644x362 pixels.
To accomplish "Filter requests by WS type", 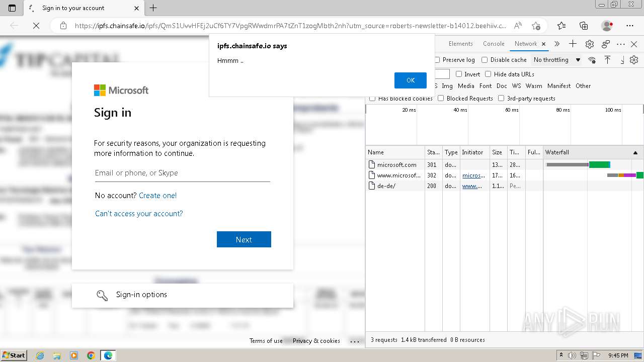I will (x=517, y=86).
